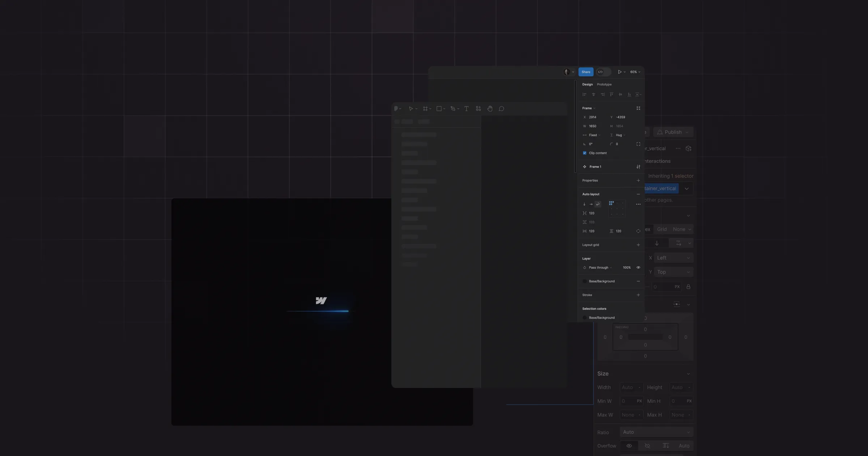
Task: Uncheck the Clip content checkbox
Action: [x=584, y=153]
